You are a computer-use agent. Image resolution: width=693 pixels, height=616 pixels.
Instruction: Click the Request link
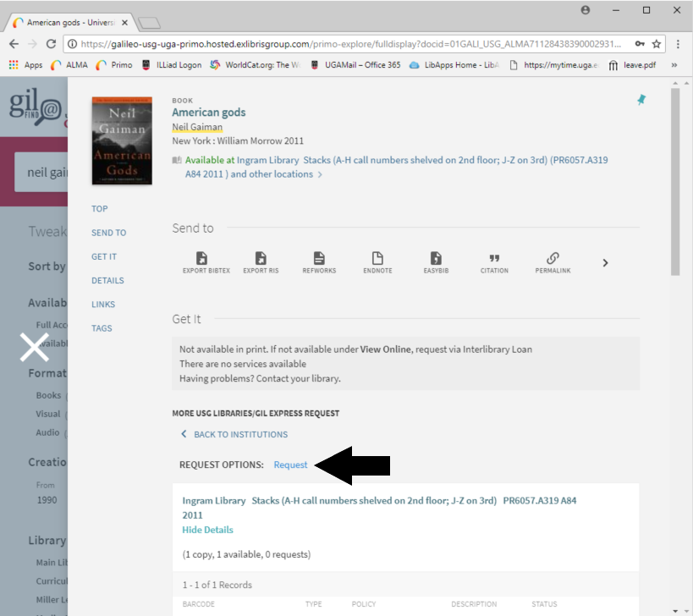click(290, 465)
